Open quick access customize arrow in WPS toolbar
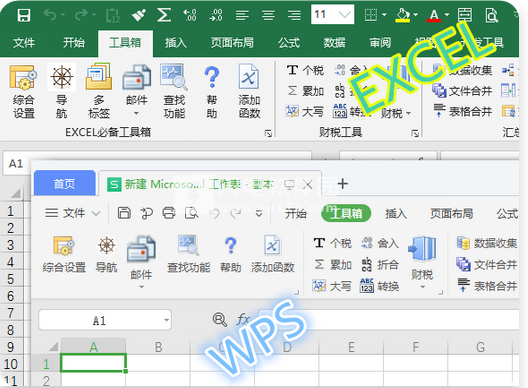The height and width of the screenshot is (388, 528). click(259, 214)
